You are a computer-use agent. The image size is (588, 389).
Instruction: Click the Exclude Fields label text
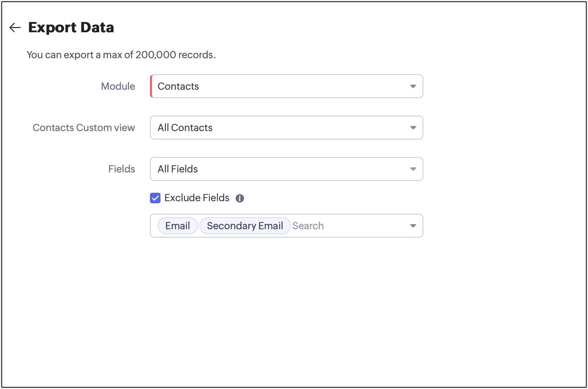(197, 198)
